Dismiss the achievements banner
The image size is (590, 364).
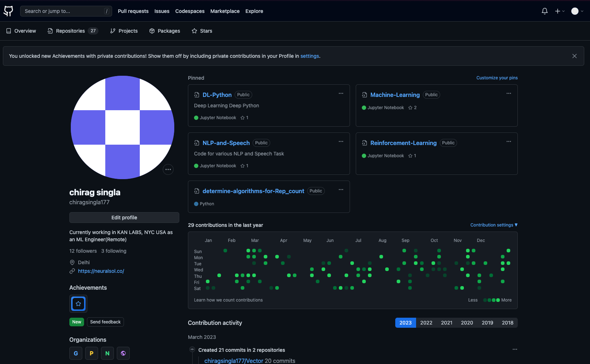575,56
